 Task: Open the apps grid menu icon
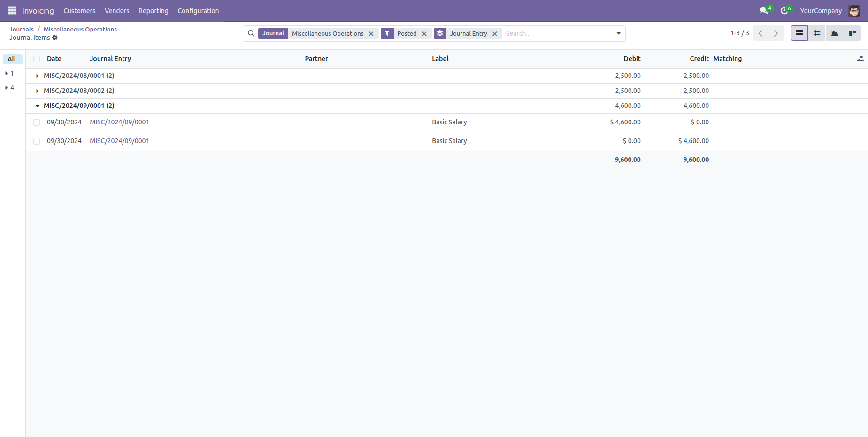12,10
